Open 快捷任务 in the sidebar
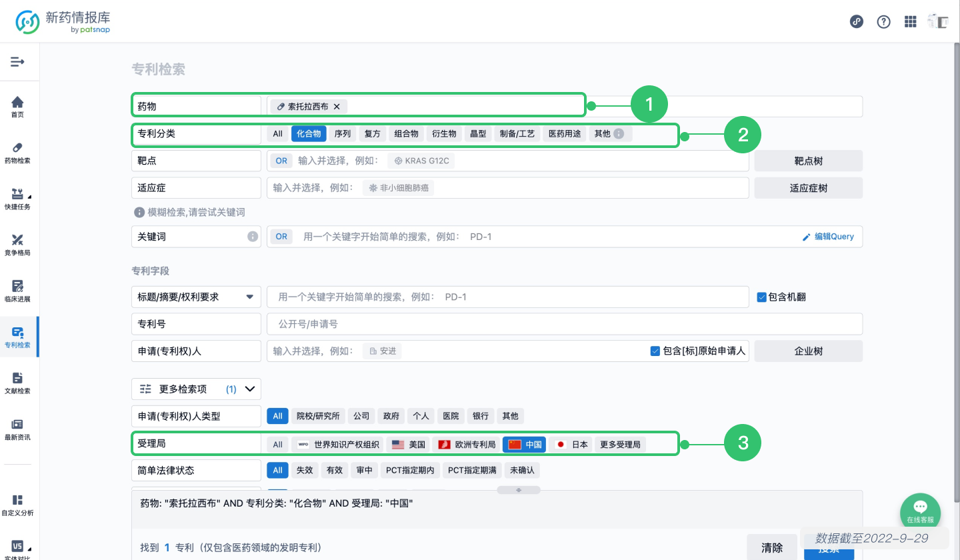This screenshot has height=560, width=960. coord(17,199)
